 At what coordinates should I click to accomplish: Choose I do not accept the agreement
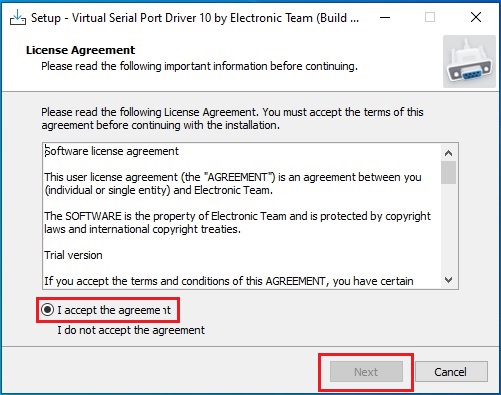131,330
